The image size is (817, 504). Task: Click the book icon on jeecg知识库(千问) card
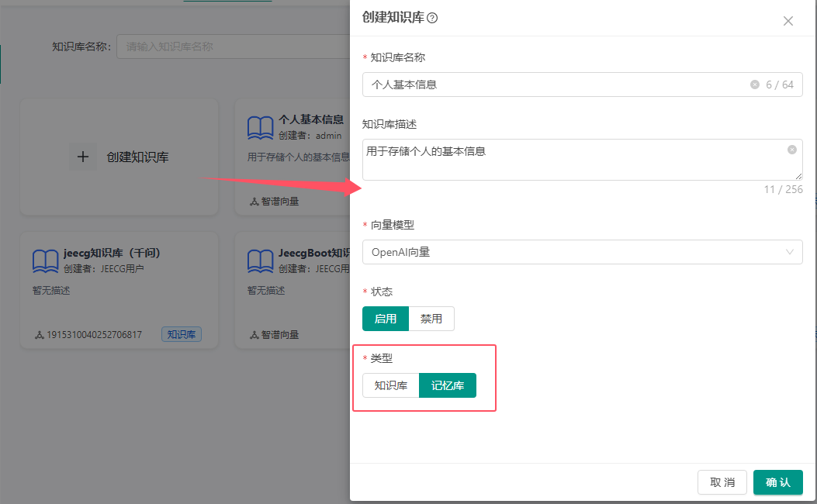tap(46, 261)
